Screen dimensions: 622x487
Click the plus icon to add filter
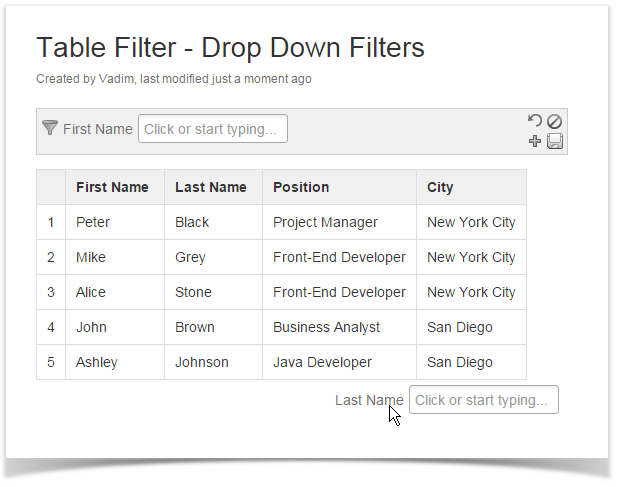(535, 141)
